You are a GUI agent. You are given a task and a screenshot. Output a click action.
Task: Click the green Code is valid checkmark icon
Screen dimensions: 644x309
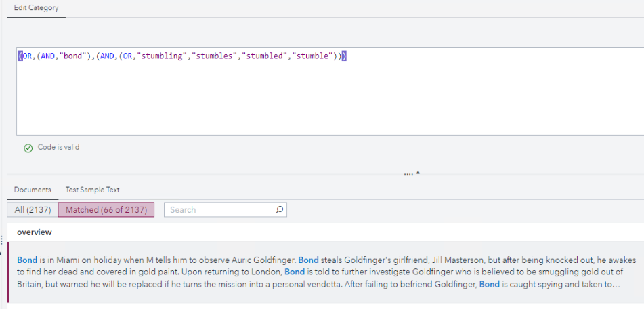pos(28,148)
